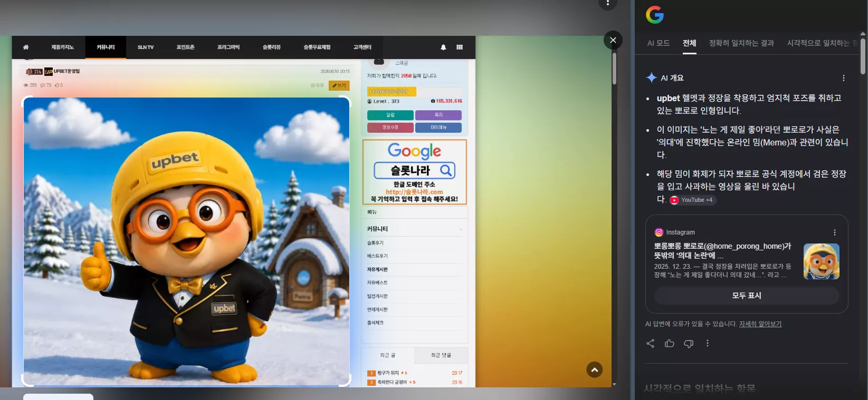Open more options beside the feedback thumbs

tap(708, 344)
